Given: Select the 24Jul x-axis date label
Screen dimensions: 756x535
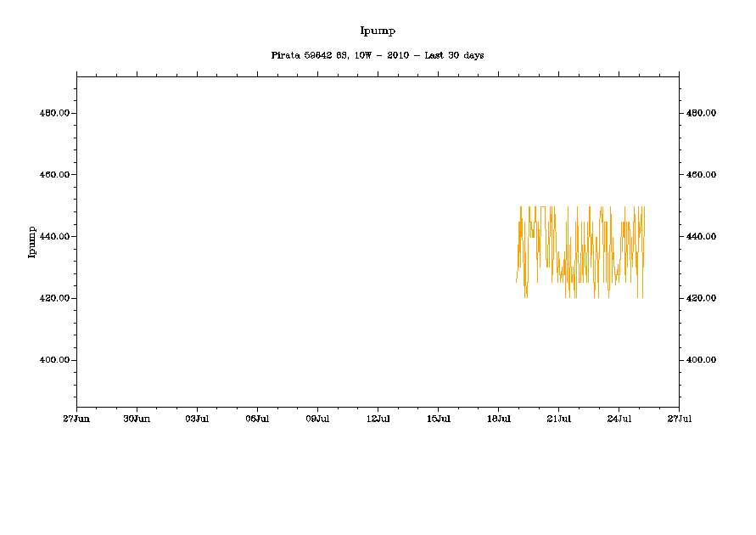Looking at the screenshot, I should [x=619, y=419].
